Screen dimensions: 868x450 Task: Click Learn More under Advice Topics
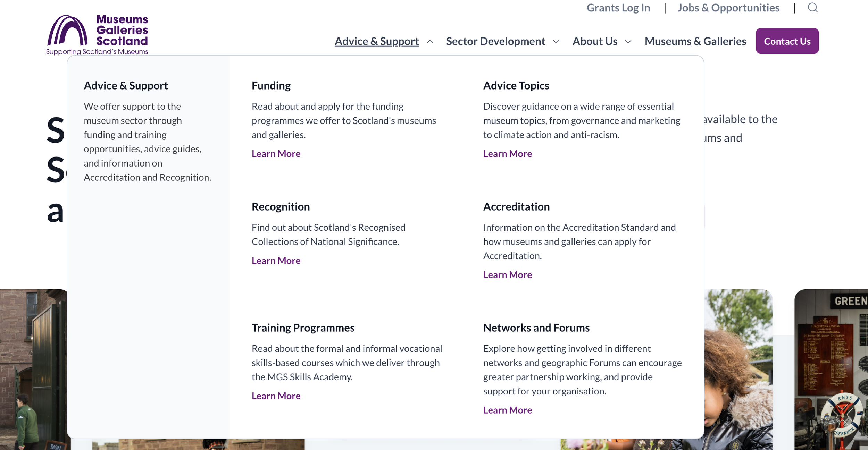(x=508, y=154)
